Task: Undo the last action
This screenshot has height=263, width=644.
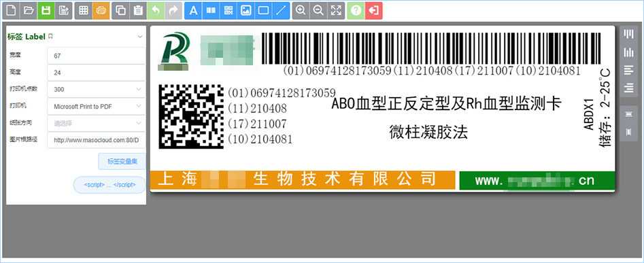Action: point(156,11)
